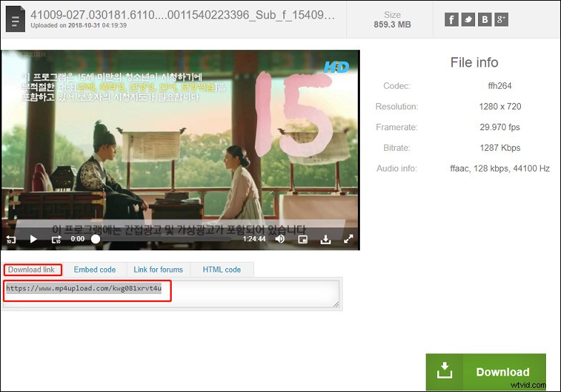Share the file on Twitter
561x392 pixels.
click(x=468, y=20)
